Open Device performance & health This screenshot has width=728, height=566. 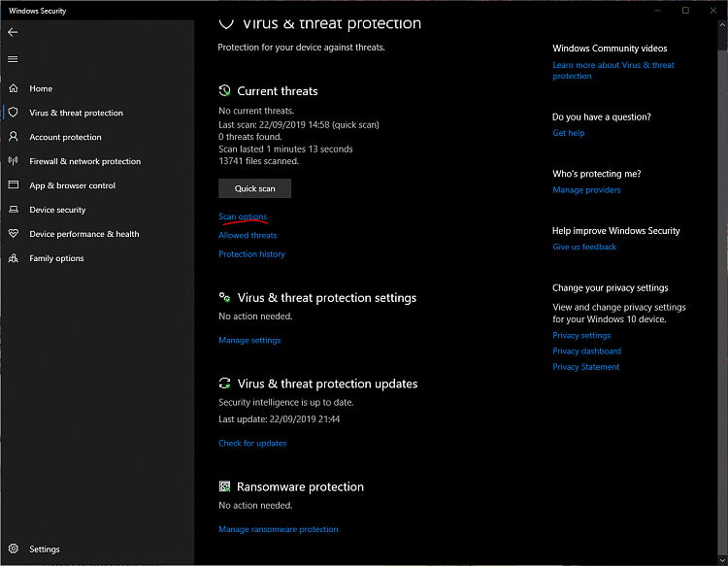point(84,234)
